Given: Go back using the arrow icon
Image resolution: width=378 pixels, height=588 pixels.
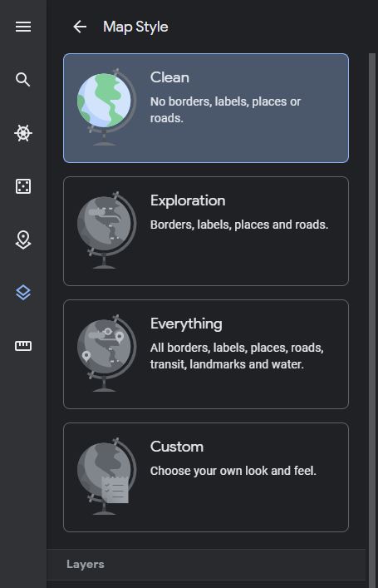Looking at the screenshot, I should pyautogui.click(x=80, y=27).
